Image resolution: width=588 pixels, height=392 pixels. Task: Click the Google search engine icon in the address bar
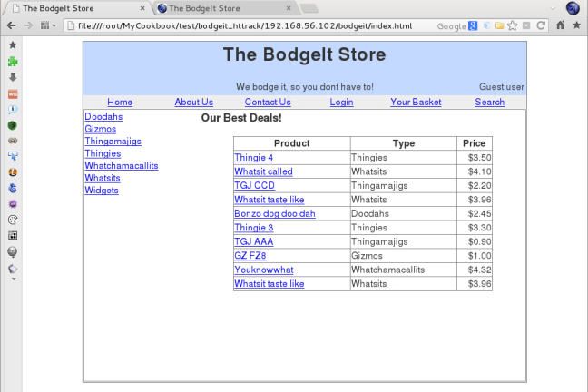point(473,26)
